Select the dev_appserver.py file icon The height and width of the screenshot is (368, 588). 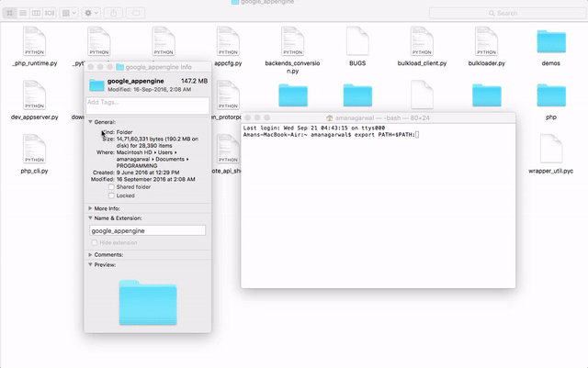[x=35, y=95]
